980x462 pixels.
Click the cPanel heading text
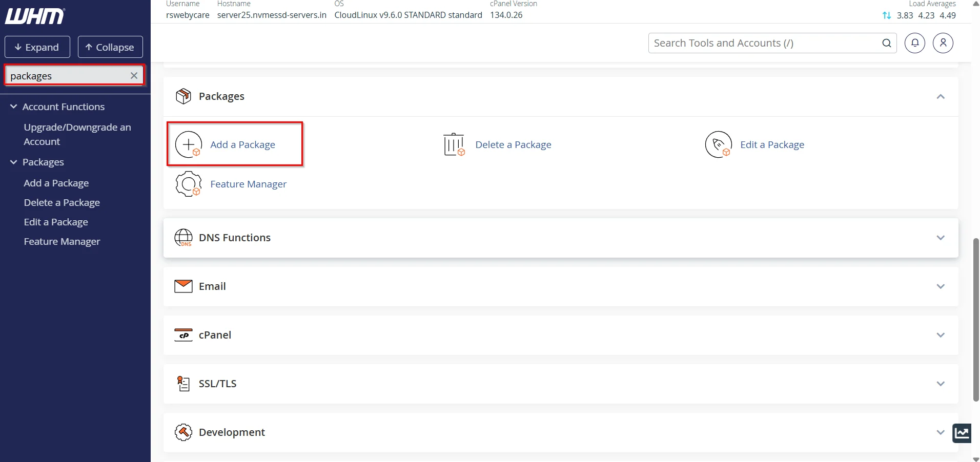pyautogui.click(x=215, y=335)
